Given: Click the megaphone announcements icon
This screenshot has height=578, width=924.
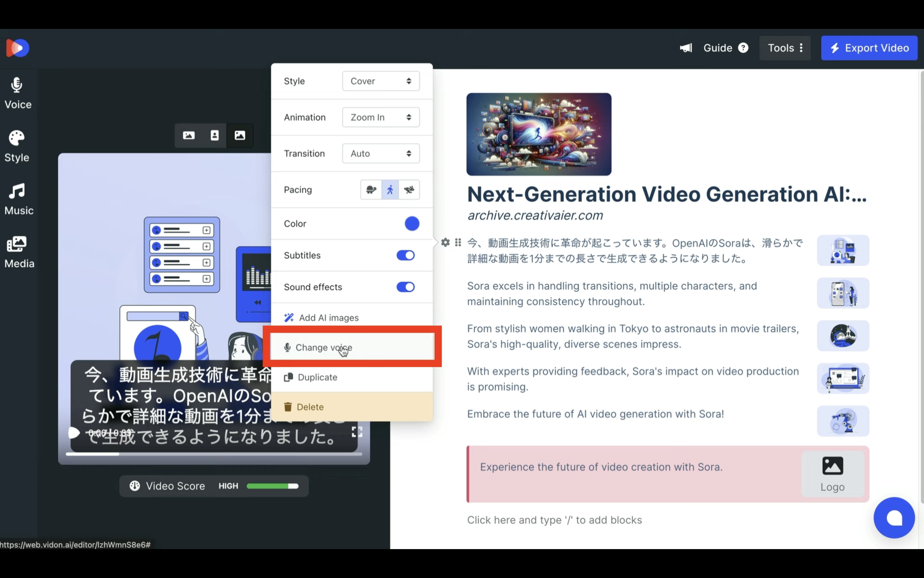Looking at the screenshot, I should [x=686, y=48].
